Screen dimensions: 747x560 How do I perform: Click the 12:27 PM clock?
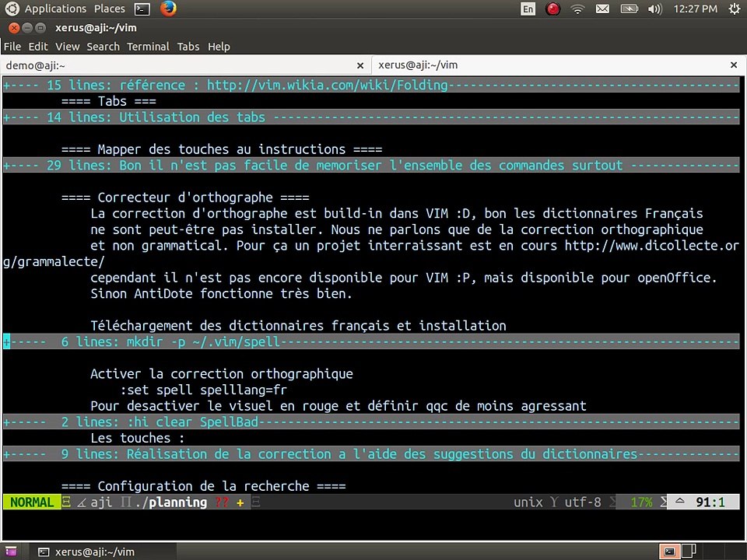(695, 9)
